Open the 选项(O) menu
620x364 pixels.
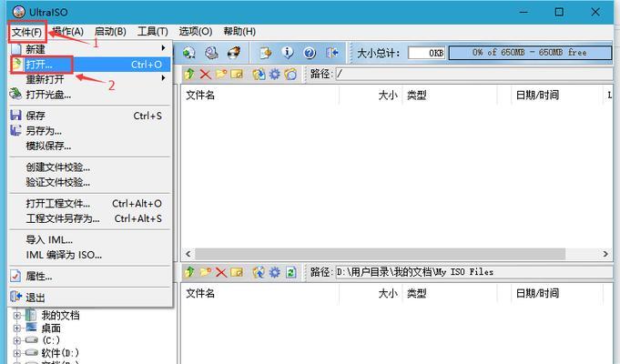196,32
